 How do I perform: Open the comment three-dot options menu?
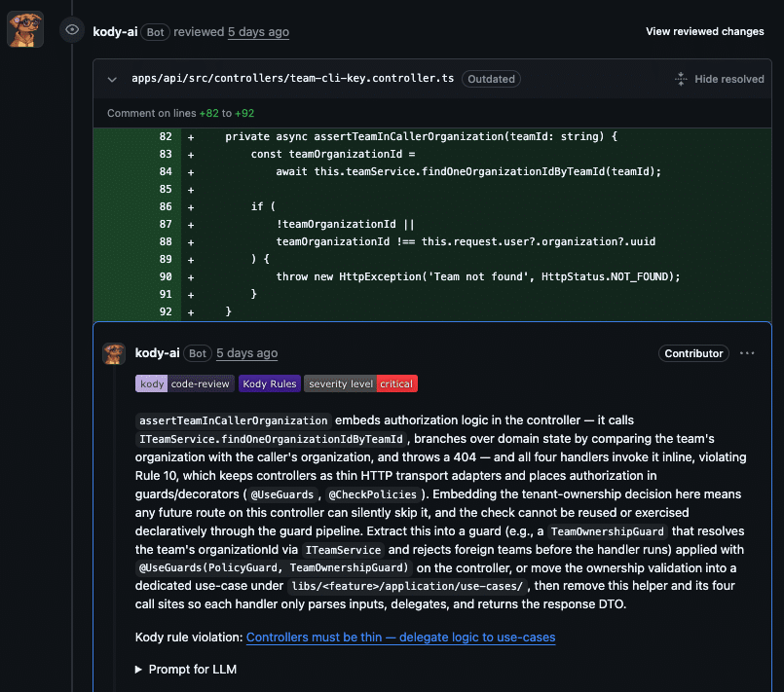747,353
